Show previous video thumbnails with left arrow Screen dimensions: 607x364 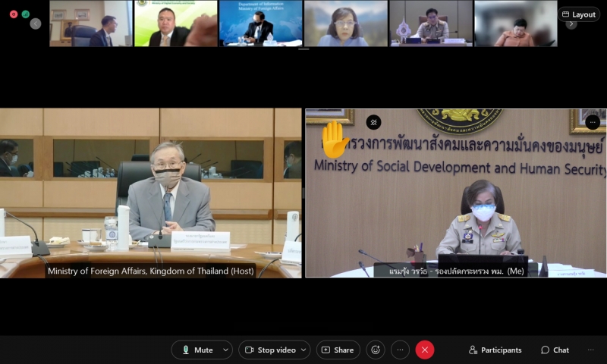point(36,24)
